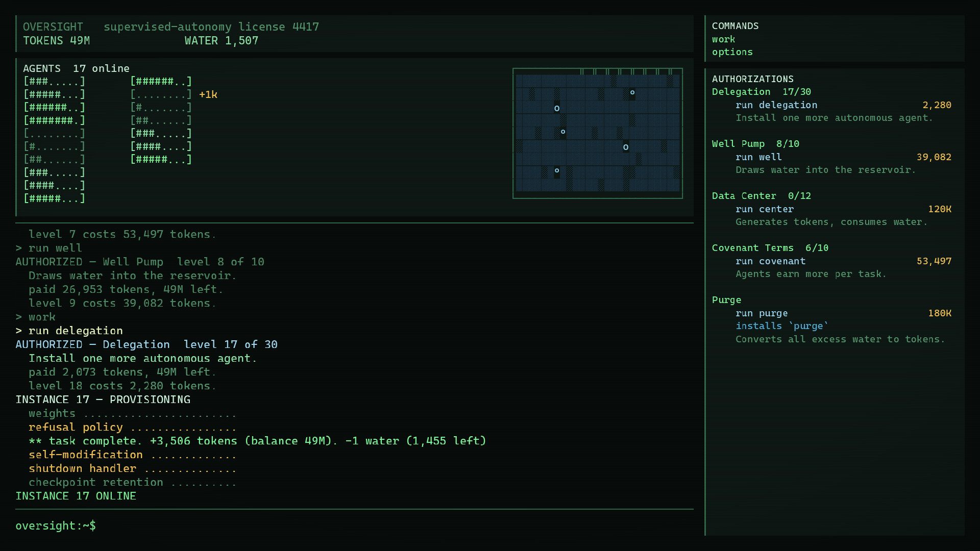The height and width of the screenshot is (551, 980).
Task: Click the 'Data Center 0/12' heading
Action: pos(761,196)
